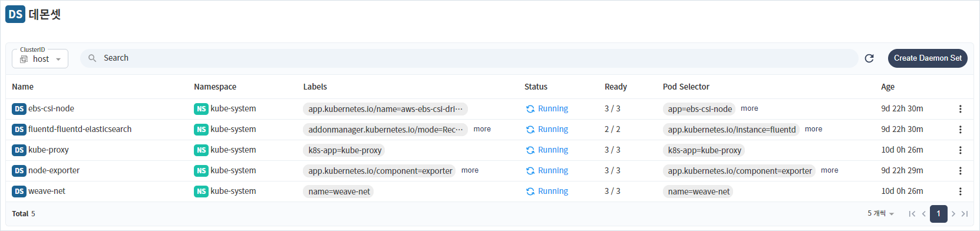Click the Running status icon for ebs-csi-node
The height and width of the screenshot is (231, 980).
coord(530,109)
